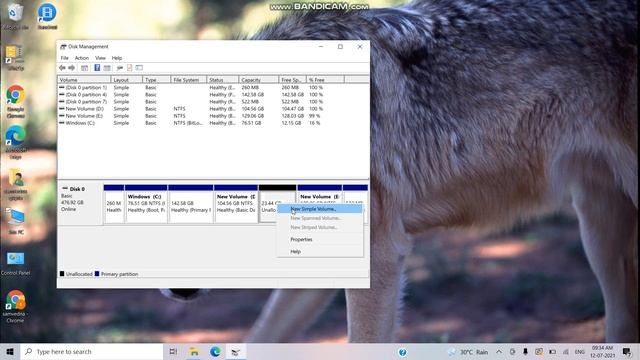Click the Disk Management taskbar button

[236, 351]
